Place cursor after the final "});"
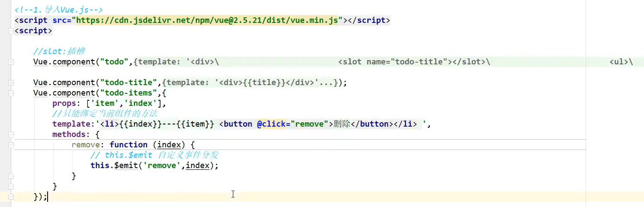 click(x=47, y=197)
